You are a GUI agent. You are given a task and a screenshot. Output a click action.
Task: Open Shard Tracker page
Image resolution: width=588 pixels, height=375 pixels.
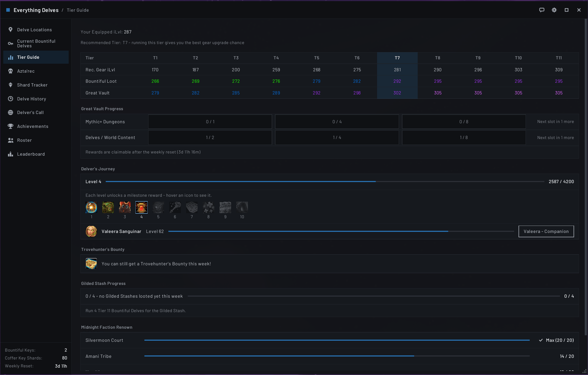point(36,85)
